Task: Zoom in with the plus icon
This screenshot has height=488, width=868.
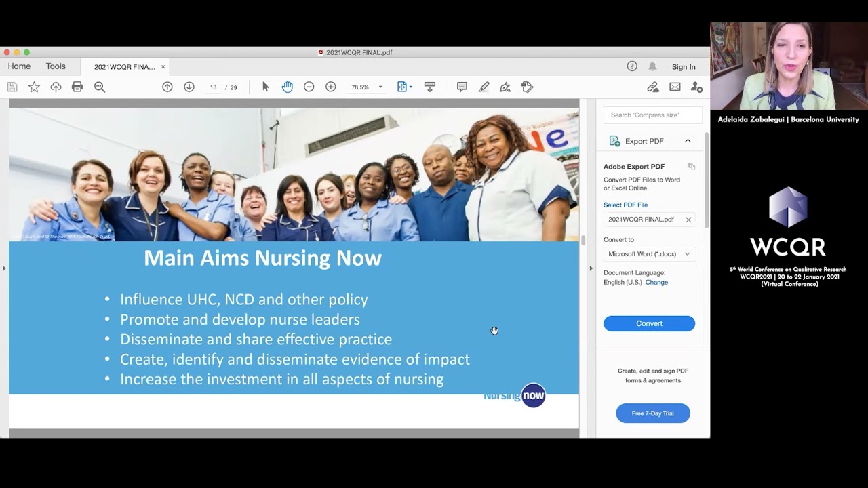Action: click(331, 87)
